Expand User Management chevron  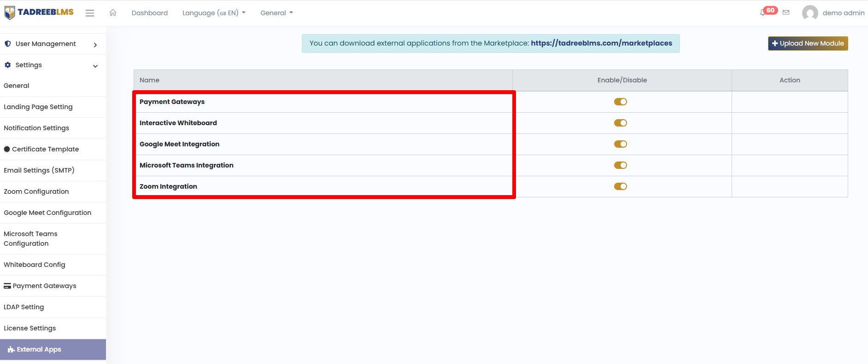coord(95,45)
